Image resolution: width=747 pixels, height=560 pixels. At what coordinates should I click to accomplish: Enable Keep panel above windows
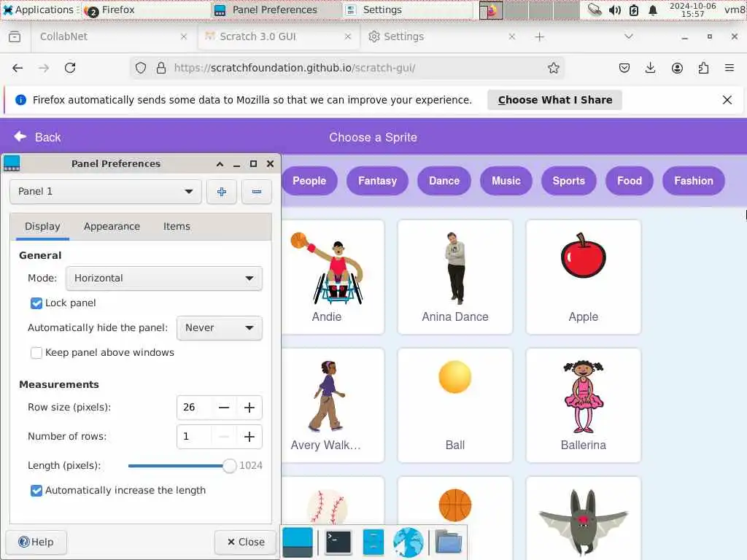click(x=36, y=353)
